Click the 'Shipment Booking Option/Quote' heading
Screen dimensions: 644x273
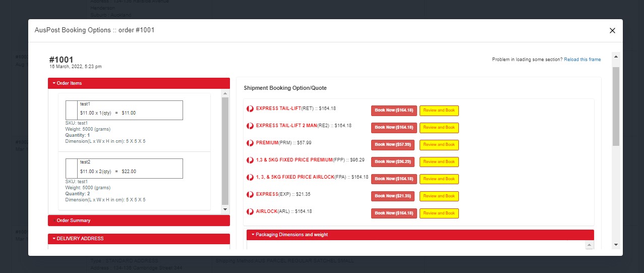pos(285,88)
